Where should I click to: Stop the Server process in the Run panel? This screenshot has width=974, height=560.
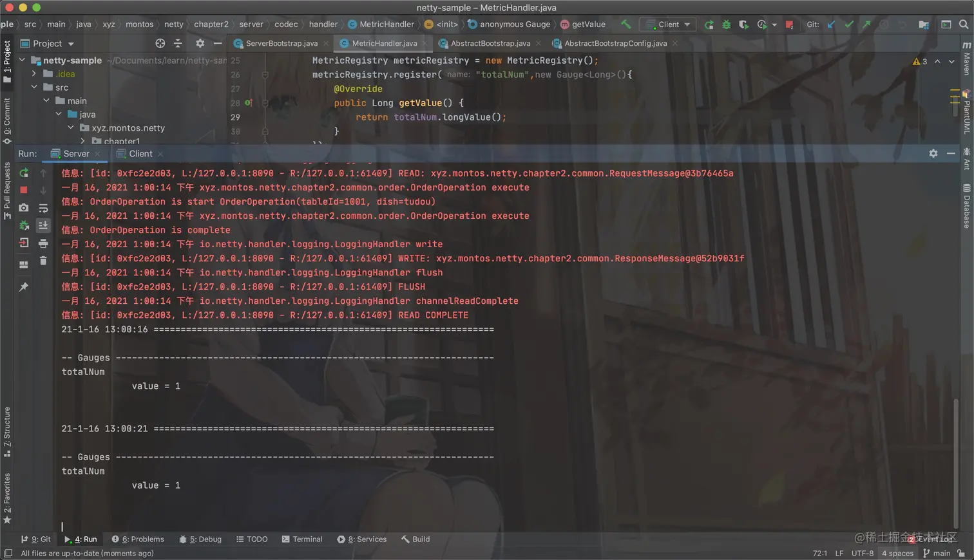[24, 190]
